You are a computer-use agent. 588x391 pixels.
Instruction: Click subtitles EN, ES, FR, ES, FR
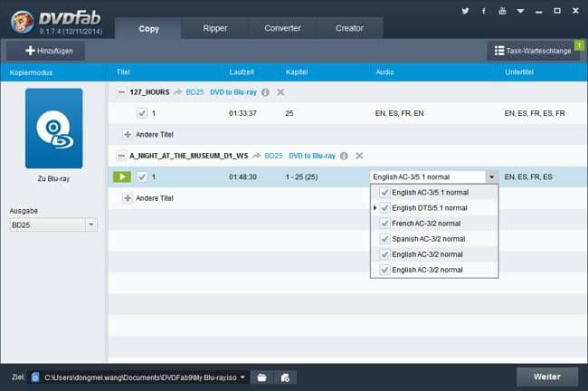(535, 113)
